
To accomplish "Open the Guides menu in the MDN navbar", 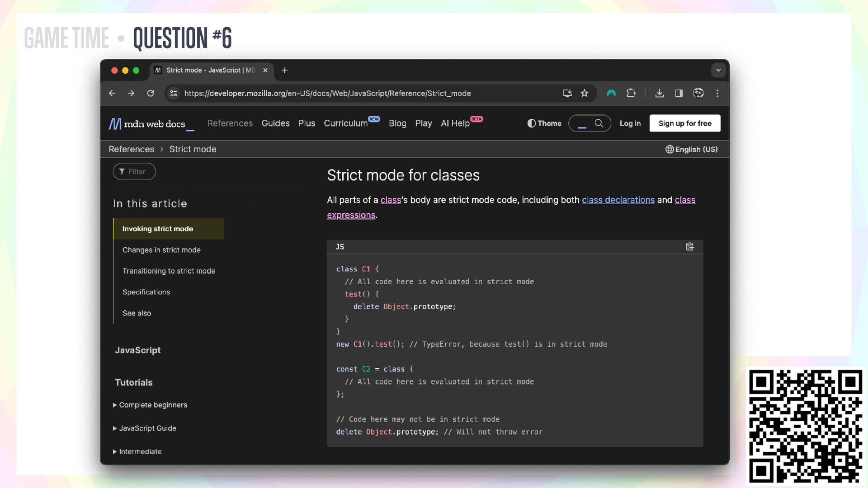I will point(275,123).
